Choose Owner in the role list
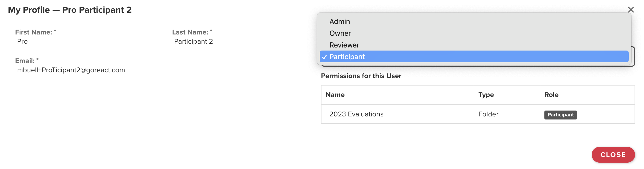Image resolution: width=644 pixels, height=169 pixels. pyautogui.click(x=474, y=33)
